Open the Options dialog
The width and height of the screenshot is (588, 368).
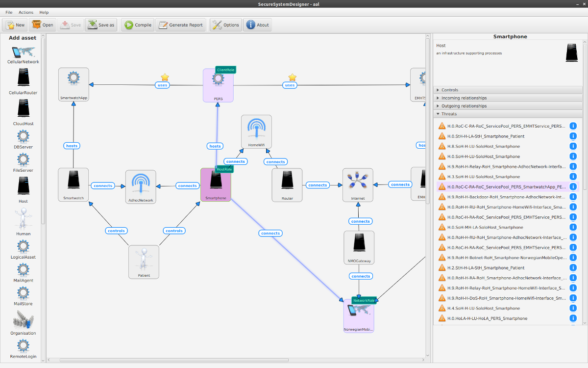click(x=226, y=25)
